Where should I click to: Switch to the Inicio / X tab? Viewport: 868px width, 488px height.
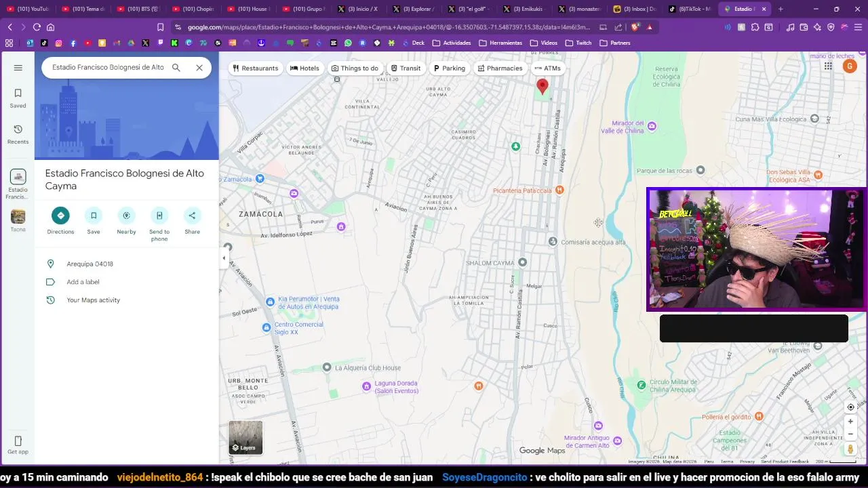[357, 9]
